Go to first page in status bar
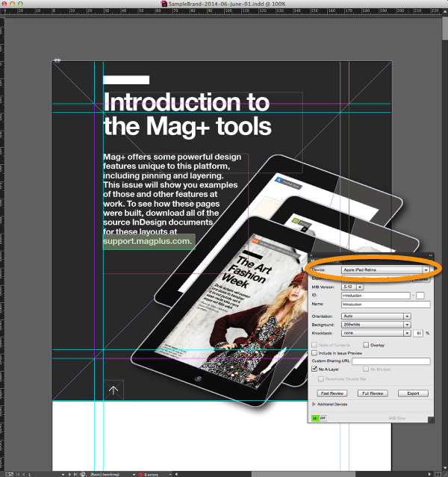Image resolution: width=448 pixels, height=477 pixels. (18, 474)
